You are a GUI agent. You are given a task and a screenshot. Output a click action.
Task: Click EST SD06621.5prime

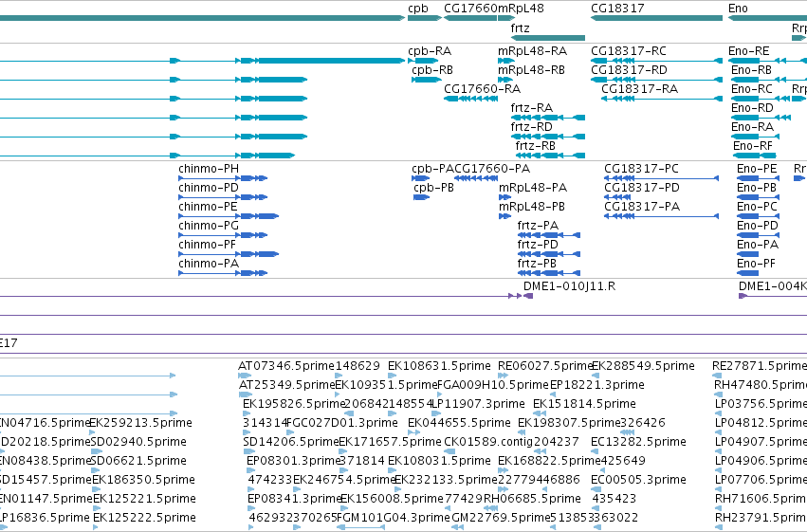pyautogui.click(x=138, y=462)
